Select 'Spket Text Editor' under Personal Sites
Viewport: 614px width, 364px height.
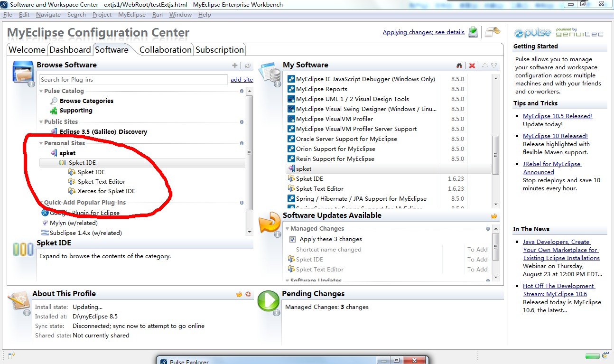coord(102,182)
